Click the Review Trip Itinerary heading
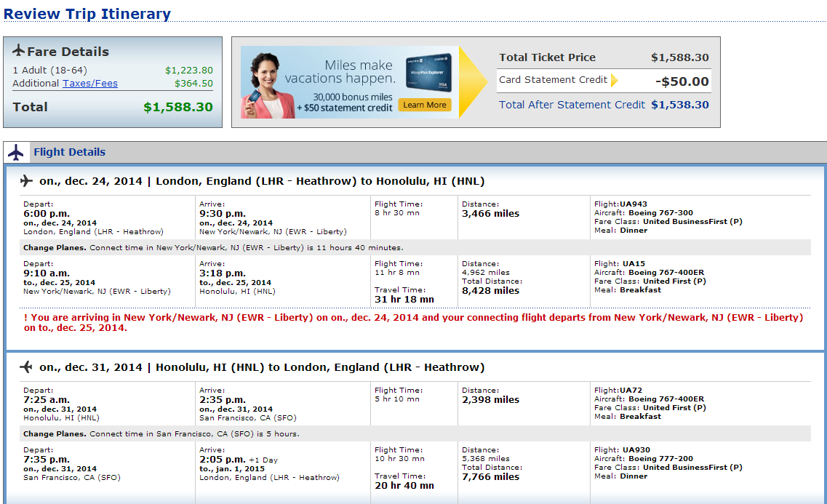 point(87,14)
